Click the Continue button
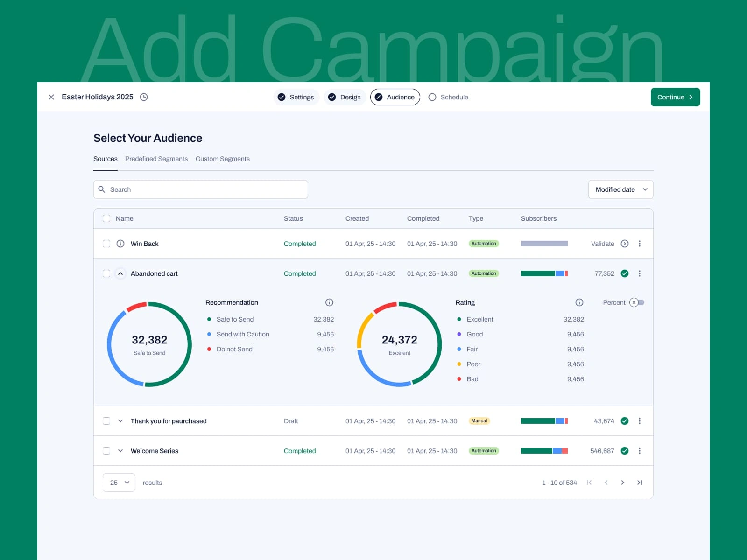747x560 pixels. pos(675,97)
